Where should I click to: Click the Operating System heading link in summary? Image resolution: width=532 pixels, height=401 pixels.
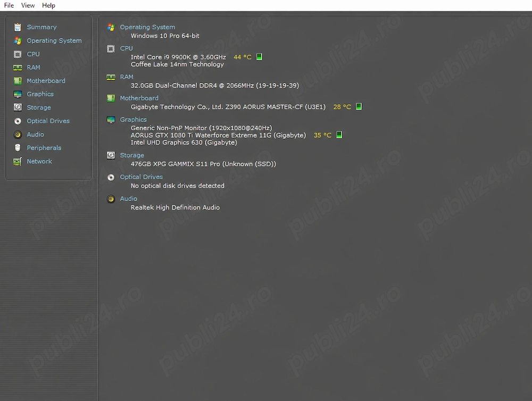[x=147, y=27]
